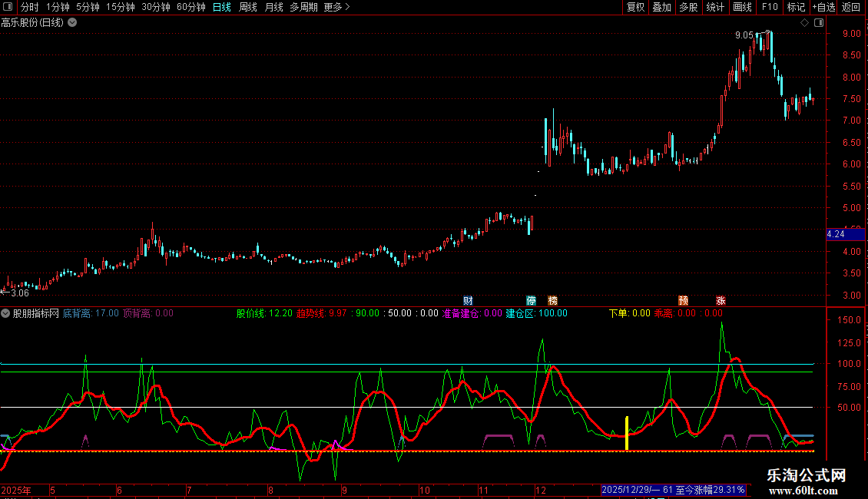The height and width of the screenshot is (499, 868).
Task: Click the 复权 button
Action: tap(635, 7)
